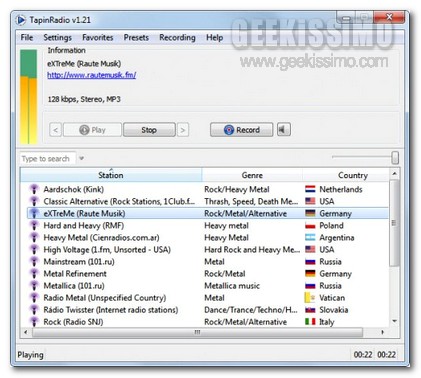Click the Argentina flag icon
The width and height of the screenshot is (421, 378).
coord(310,237)
